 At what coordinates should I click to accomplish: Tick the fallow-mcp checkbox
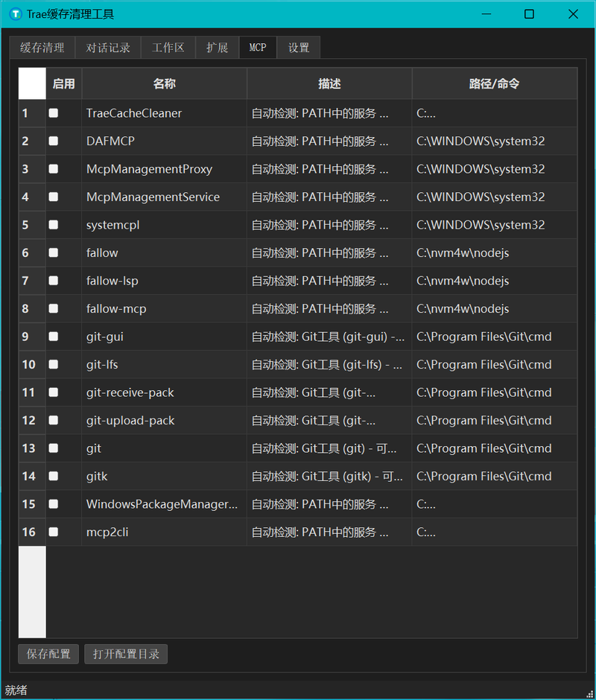pos(54,308)
